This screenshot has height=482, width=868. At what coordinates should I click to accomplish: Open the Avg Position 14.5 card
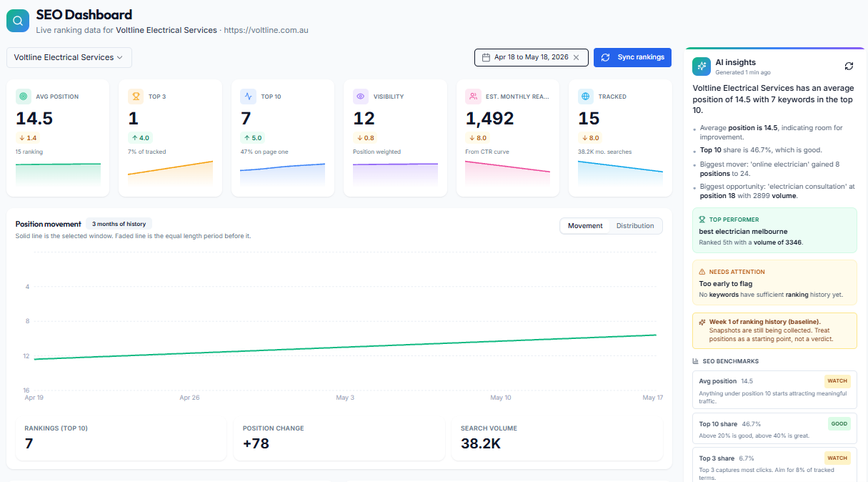pos(58,137)
